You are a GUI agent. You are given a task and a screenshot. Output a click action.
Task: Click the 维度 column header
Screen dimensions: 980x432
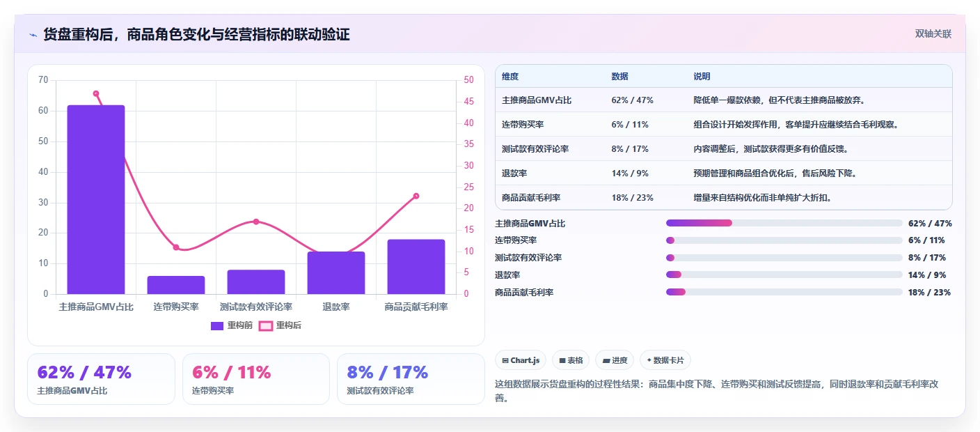pyautogui.click(x=510, y=77)
